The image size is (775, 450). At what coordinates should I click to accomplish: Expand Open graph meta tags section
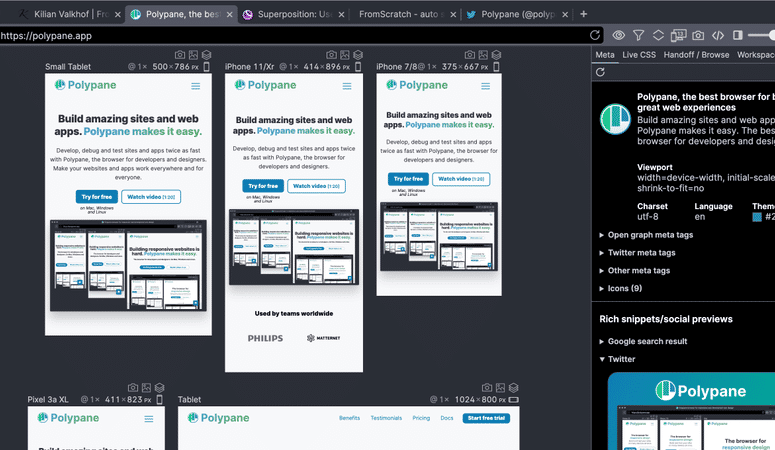pyautogui.click(x=646, y=235)
